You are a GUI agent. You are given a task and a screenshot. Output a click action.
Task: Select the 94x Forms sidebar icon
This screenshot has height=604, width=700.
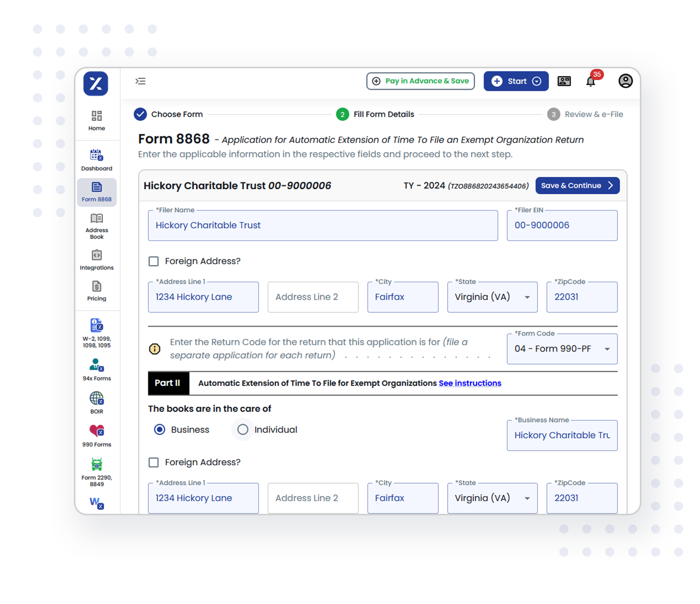(96, 369)
